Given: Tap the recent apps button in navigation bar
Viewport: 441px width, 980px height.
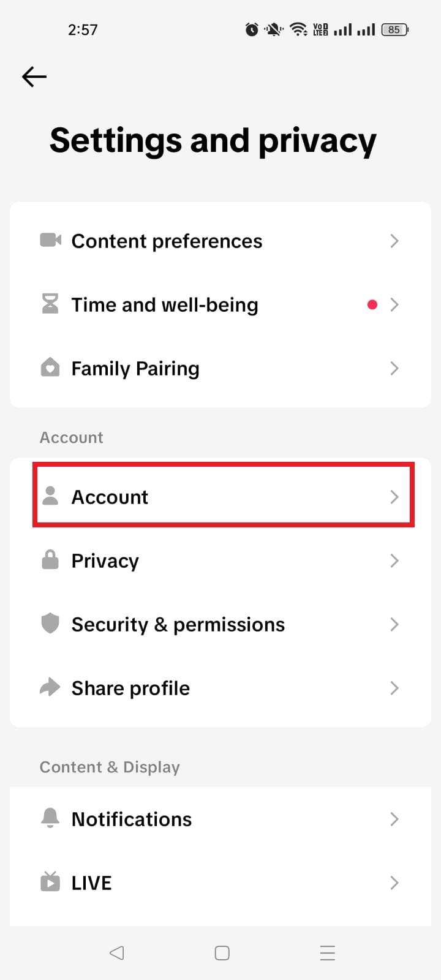Looking at the screenshot, I should 328,953.
